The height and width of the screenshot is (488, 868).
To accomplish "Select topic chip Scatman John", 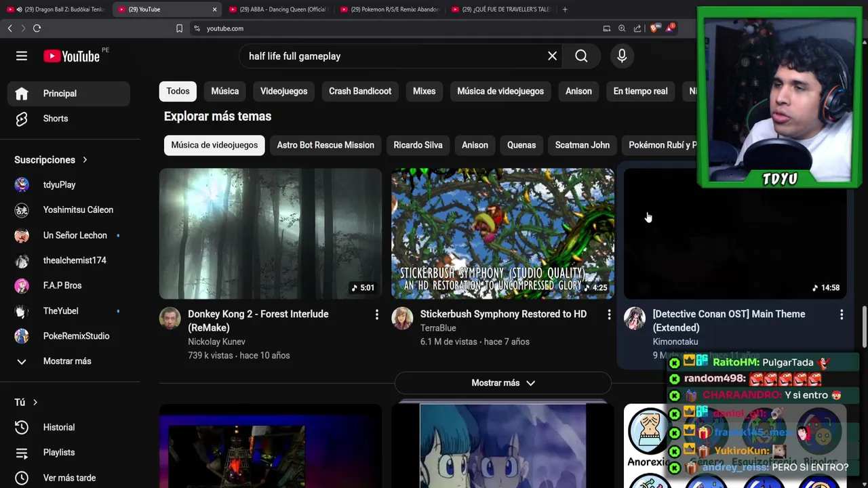I will (x=582, y=145).
